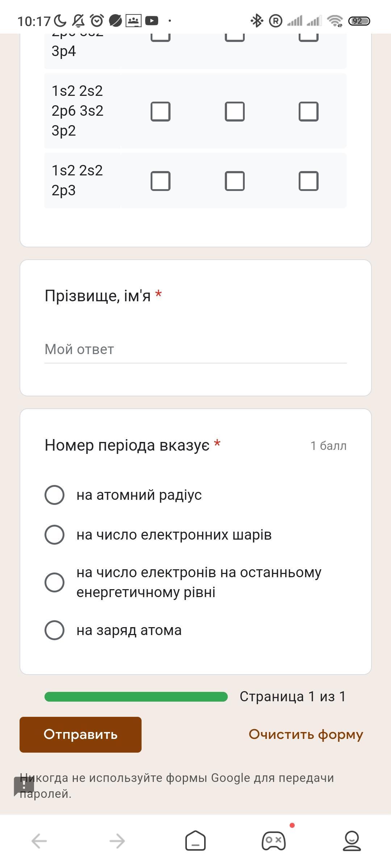The height and width of the screenshot is (868, 391).
Task: Click the green page progress bar
Action: [136, 697]
